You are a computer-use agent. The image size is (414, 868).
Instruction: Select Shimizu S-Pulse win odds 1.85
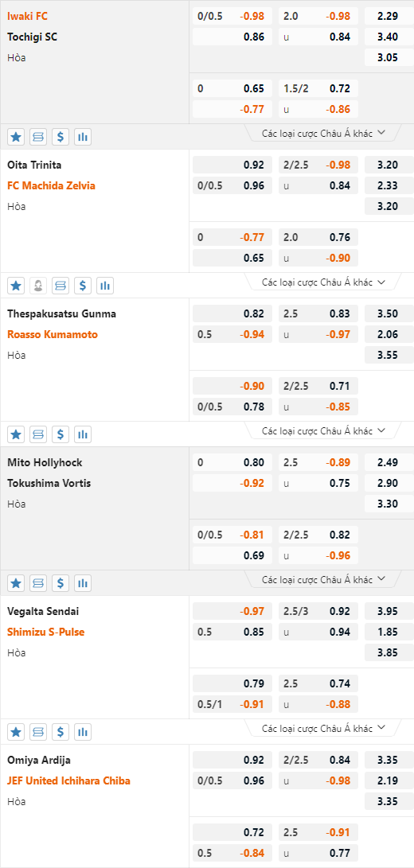coord(389,632)
